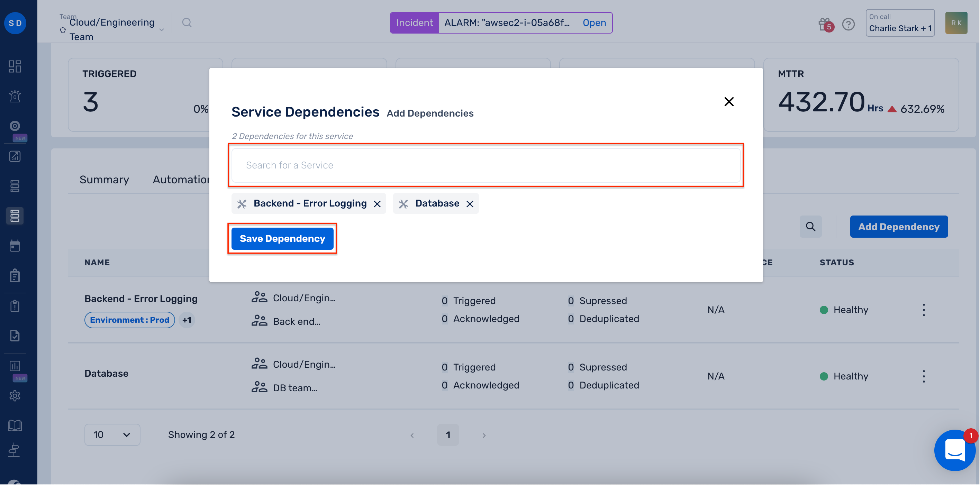Screen dimensions: 980x485
Task: Open the stacked servers icon below the chart icon
Action: coord(15,186)
